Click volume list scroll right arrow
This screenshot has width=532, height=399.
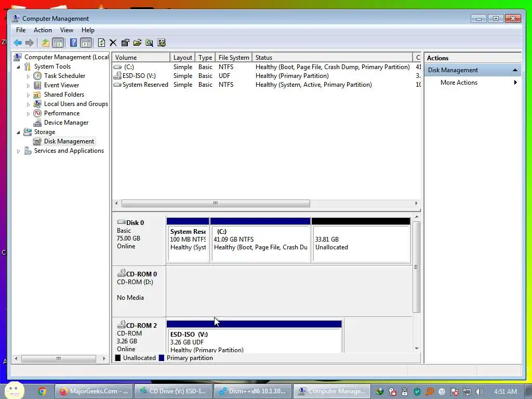click(x=416, y=203)
